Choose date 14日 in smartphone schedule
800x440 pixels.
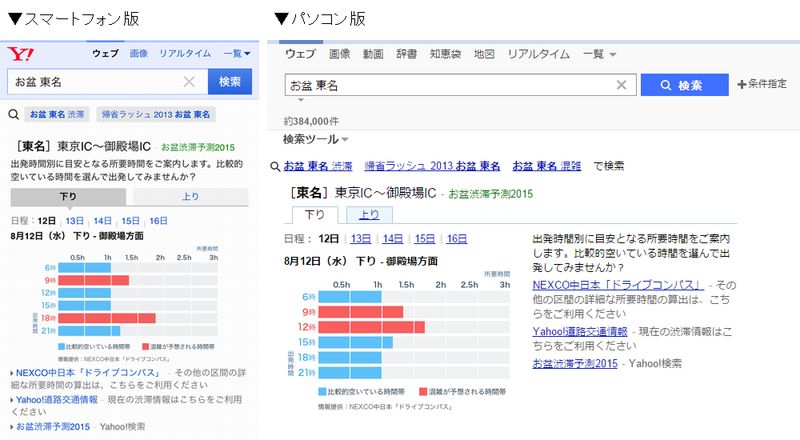(x=103, y=221)
